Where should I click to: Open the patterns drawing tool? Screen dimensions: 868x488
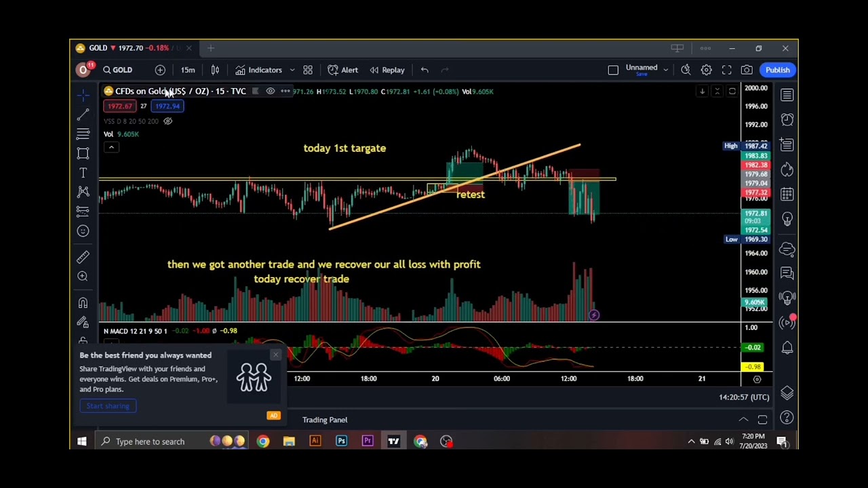83,192
